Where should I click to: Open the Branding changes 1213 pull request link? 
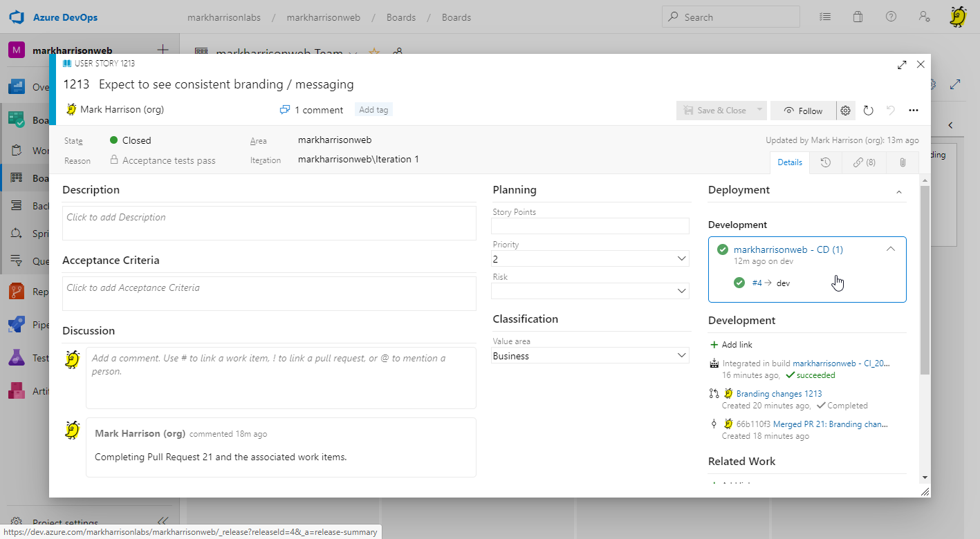(x=779, y=394)
